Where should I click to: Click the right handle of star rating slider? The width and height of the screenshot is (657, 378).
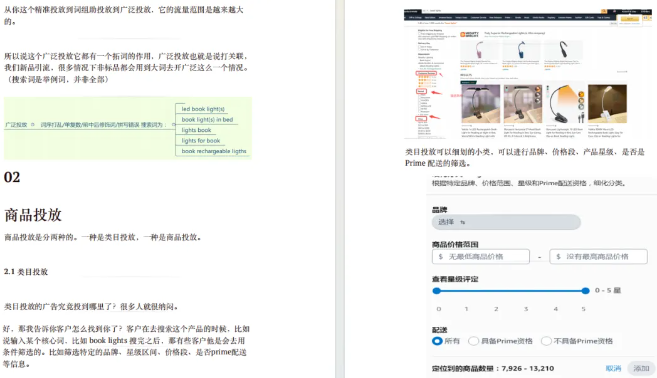pyautogui.click(x=585, y=290)
